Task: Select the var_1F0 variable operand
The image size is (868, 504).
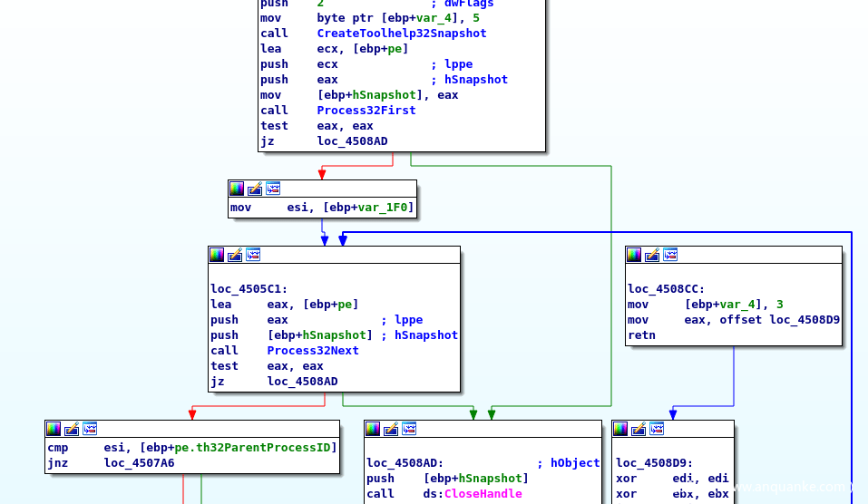Action: 385,208
